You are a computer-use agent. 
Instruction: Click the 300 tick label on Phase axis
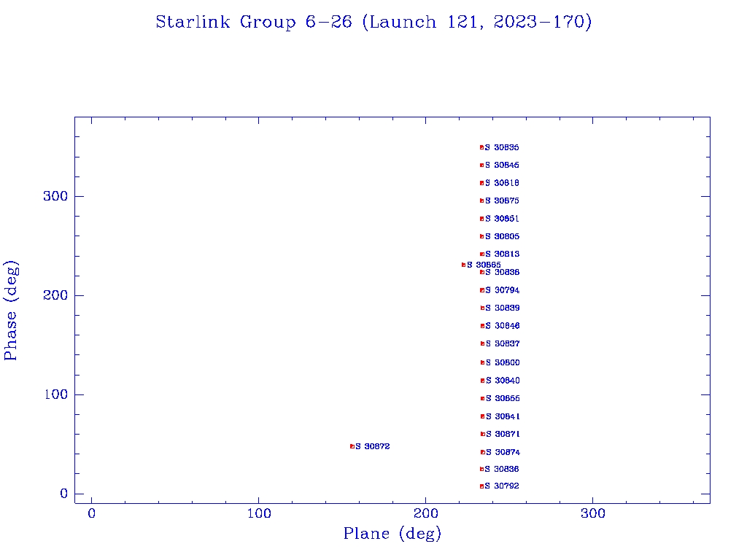(x=55, y=196)
